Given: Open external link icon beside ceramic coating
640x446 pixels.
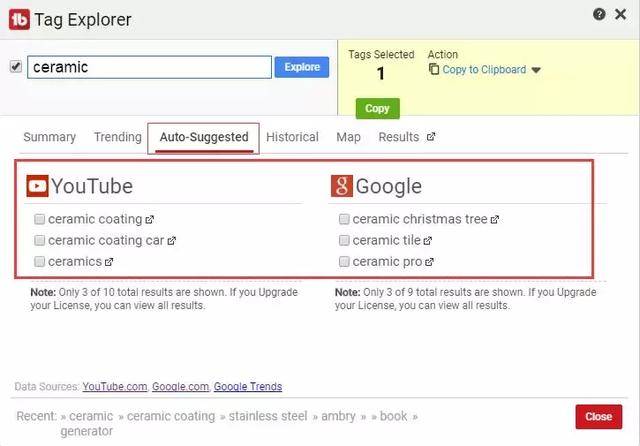Looking at the screenshot, I should click(x=149, y=220).
